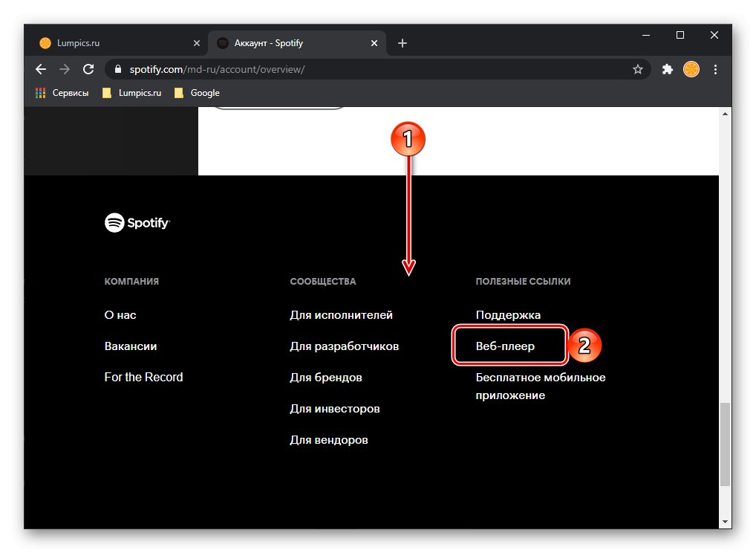The width and height of the screenshot is (756, 553).
Task: Click the ПОЛЕЗНЫЕ ССЫЛКИ column heading
Action: [x=523, y=281]
